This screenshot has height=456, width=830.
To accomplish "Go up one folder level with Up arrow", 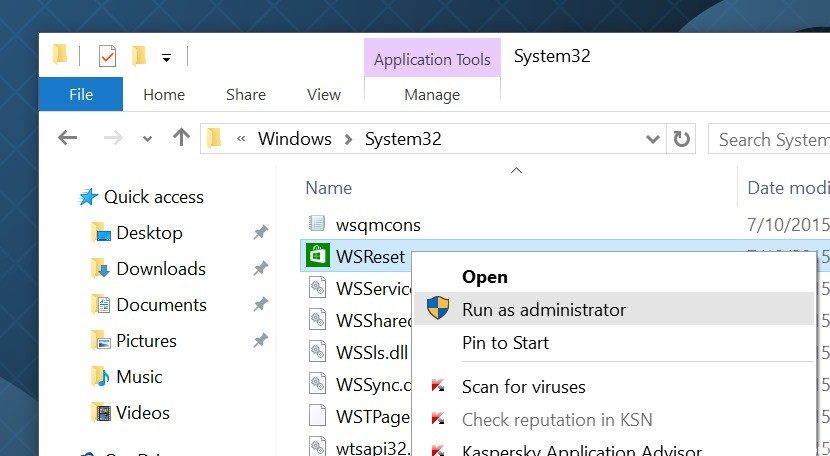I will [x=182, y=138].
